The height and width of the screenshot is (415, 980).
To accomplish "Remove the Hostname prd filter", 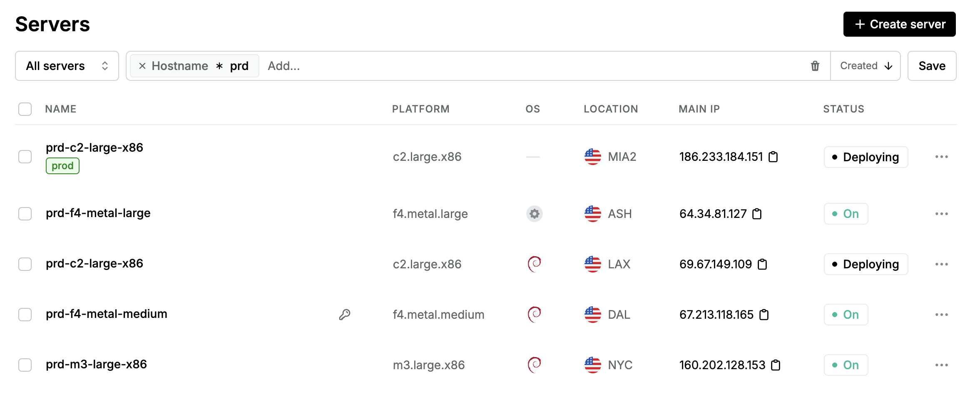I will point(142,66).
